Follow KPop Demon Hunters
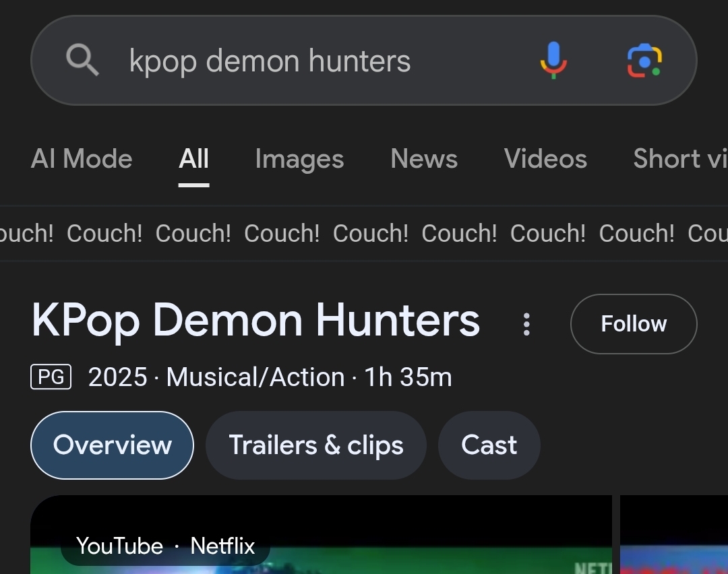728x574 pixels. point(634,324)
